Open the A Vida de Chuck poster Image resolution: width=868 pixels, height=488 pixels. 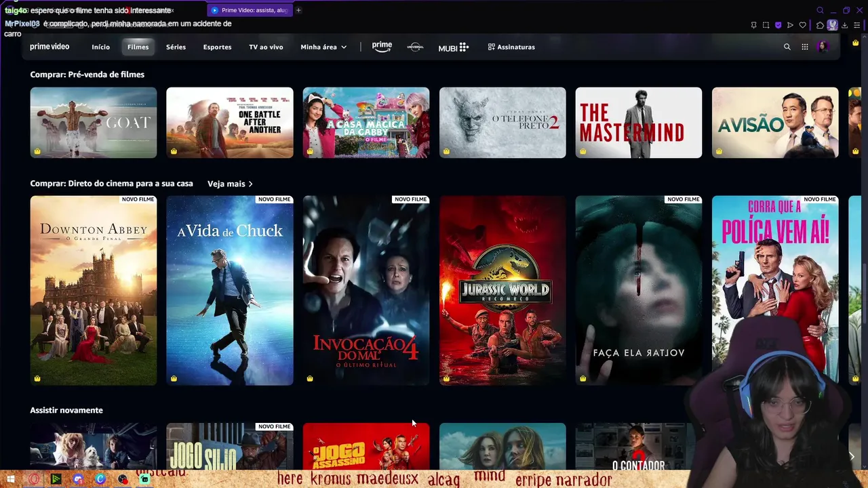230,290
